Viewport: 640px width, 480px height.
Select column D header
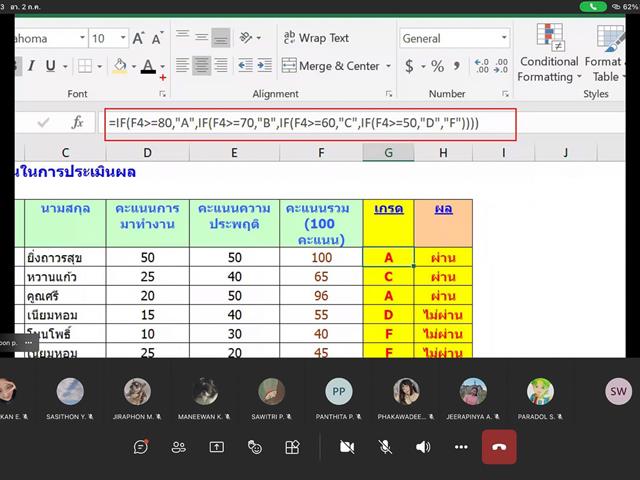[x=147, y=153]
